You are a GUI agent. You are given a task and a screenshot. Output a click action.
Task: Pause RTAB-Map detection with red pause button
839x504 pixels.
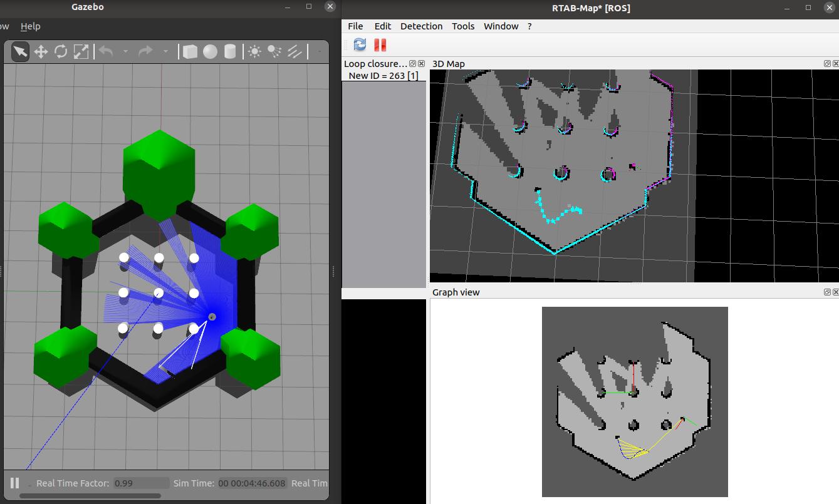point(380,44)
